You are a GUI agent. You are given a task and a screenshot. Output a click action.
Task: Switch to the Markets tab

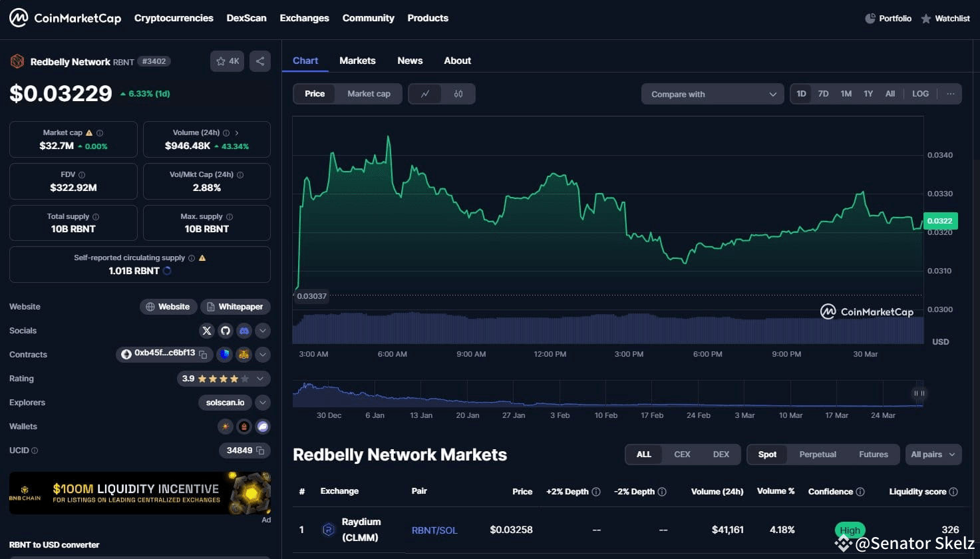tap(357, 61)
